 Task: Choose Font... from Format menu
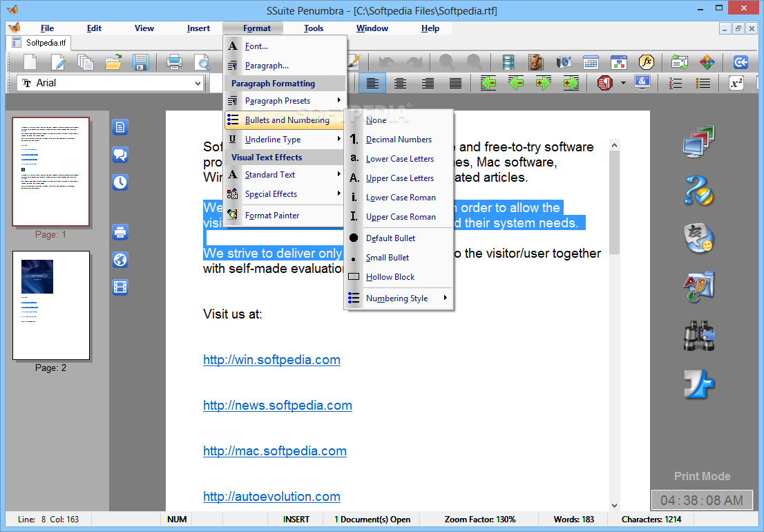tap(285, 46)
